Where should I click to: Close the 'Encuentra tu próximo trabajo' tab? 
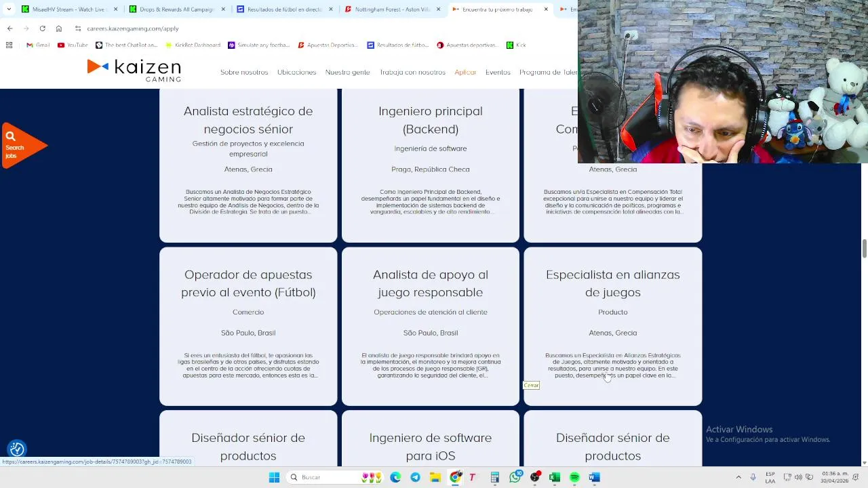[x=546, y=9]
